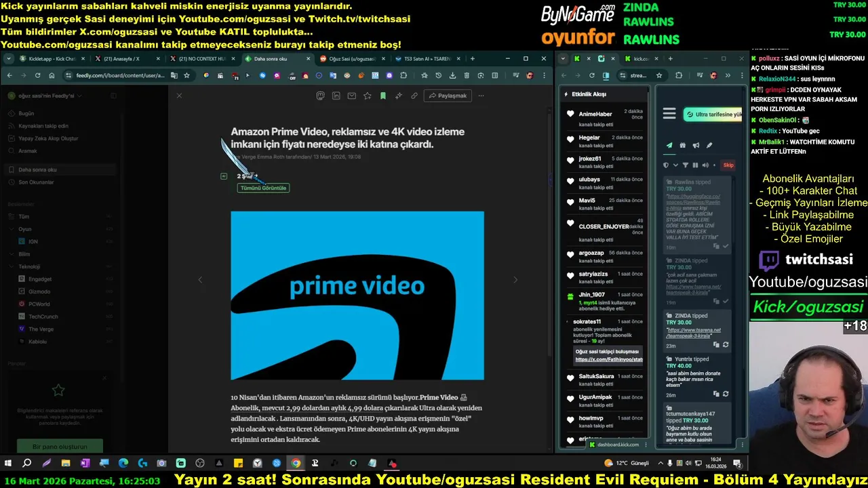Click filter funnel icon in Kicklet
This screenshot has width=868, height=488.
(x=685, y=165)
